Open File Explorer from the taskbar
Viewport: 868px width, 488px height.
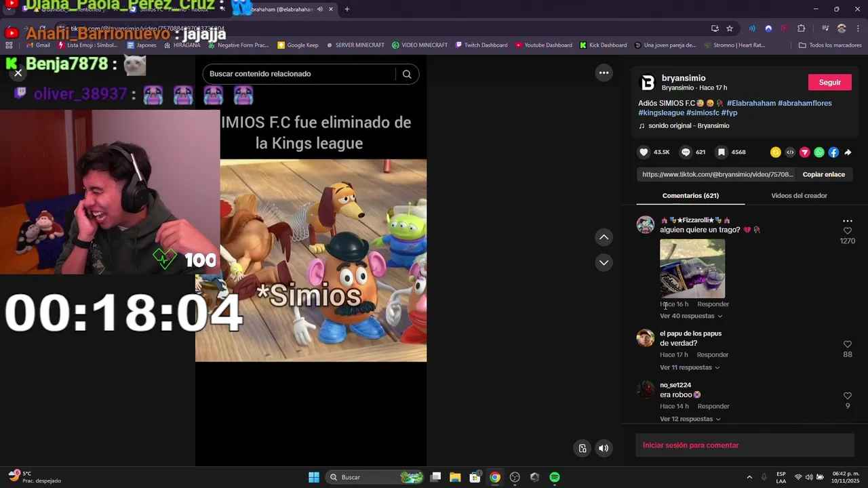coord(455,477)
